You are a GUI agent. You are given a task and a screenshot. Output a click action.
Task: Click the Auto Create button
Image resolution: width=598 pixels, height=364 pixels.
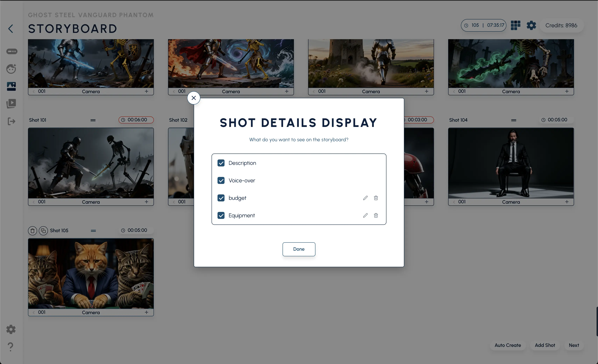[508, 345]
